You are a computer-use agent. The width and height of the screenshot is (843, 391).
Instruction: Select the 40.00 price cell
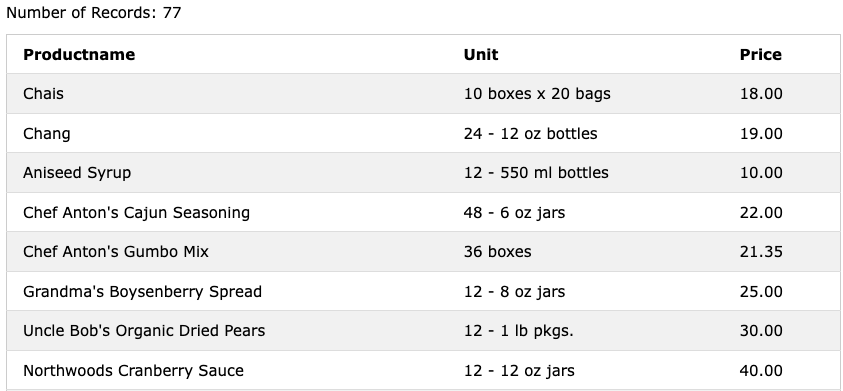[761, 371]
